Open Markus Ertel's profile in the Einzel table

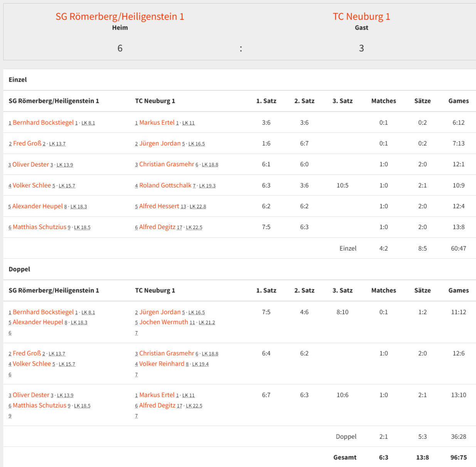(x=157, y=123)
